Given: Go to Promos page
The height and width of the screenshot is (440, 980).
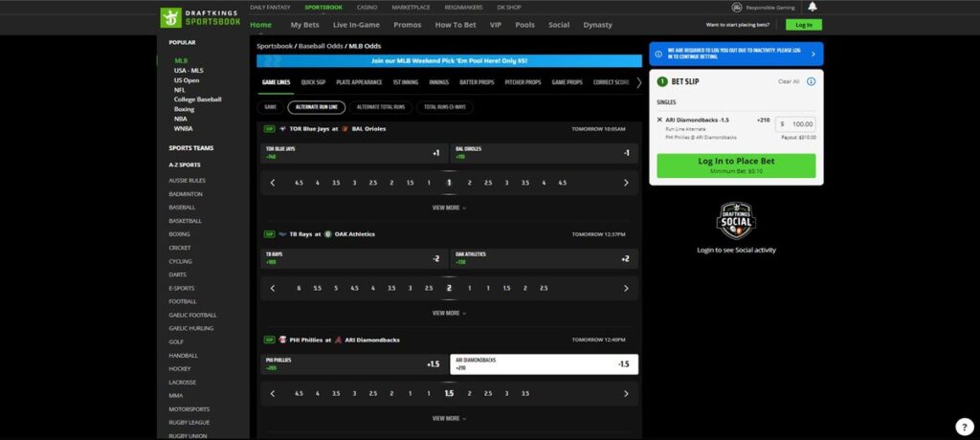Looking at the screenshot, I should click(408, 25).
